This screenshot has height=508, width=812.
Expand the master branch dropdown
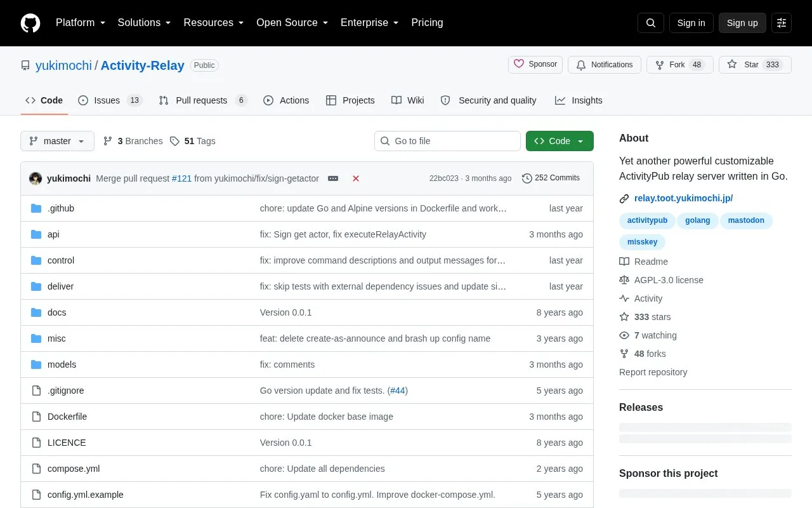[x=57, y=141]
